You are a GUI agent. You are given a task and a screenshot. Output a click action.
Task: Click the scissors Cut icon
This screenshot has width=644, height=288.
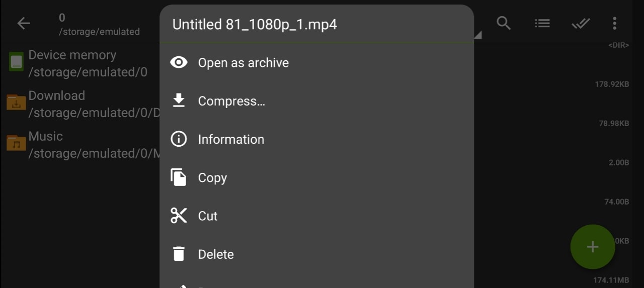[x=179, y=216]
